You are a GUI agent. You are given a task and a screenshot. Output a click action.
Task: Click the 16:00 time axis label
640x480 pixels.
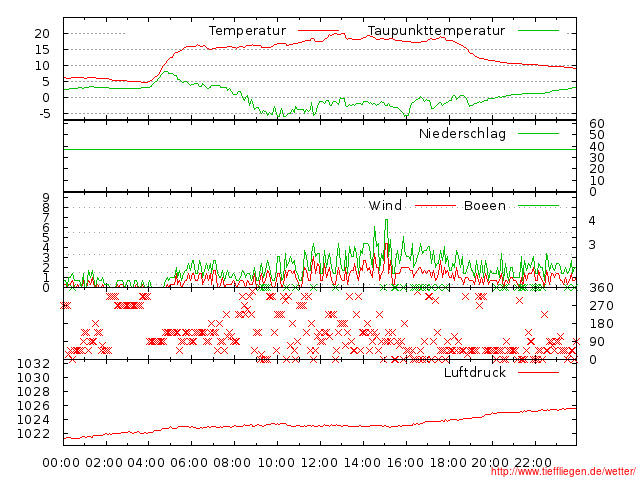tap(405, 463)
